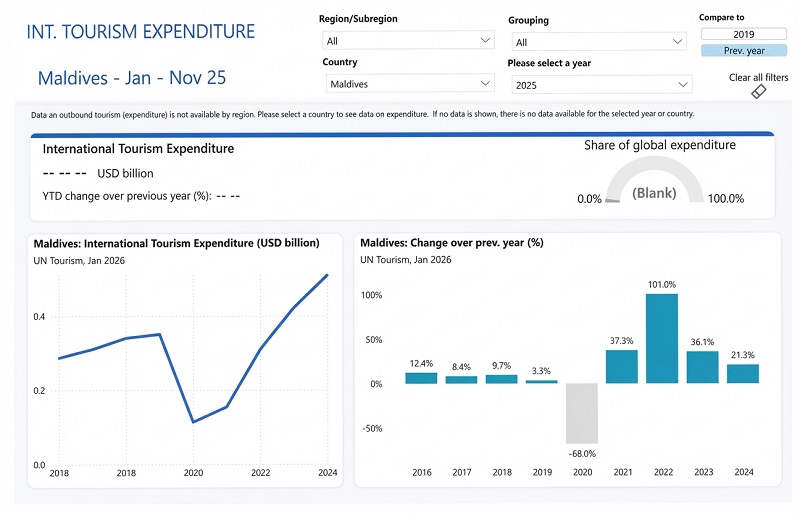Screen dimensions: 800x513
Task: Select the 2024 bar labeled 21.3%
Action: [742, 373]
